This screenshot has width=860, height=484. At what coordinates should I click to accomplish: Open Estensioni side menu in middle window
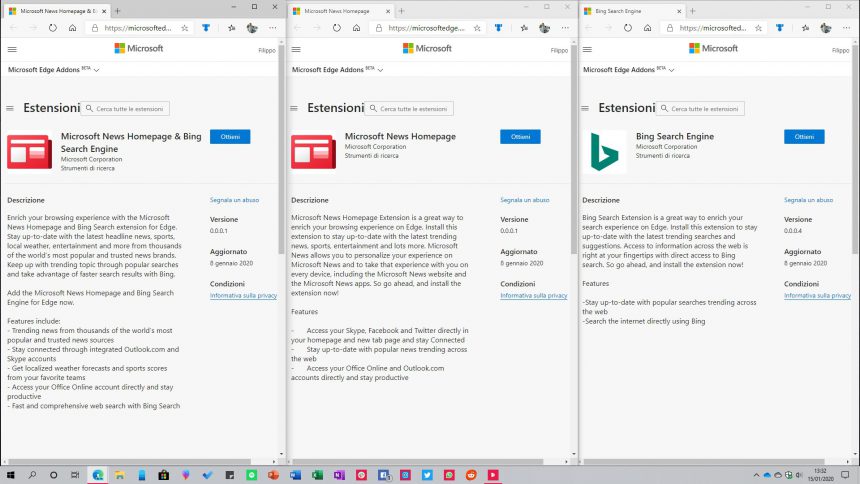click(x=294, y=109)
